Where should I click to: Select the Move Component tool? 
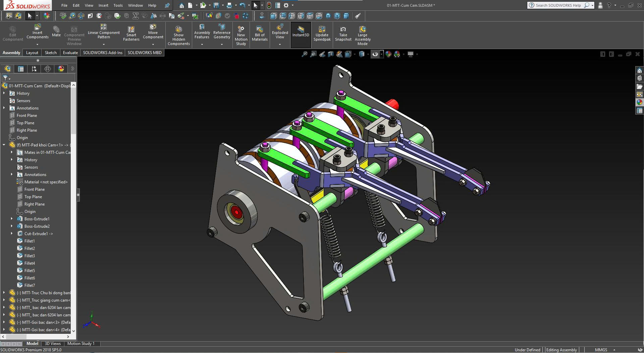(x=153, y=32)
